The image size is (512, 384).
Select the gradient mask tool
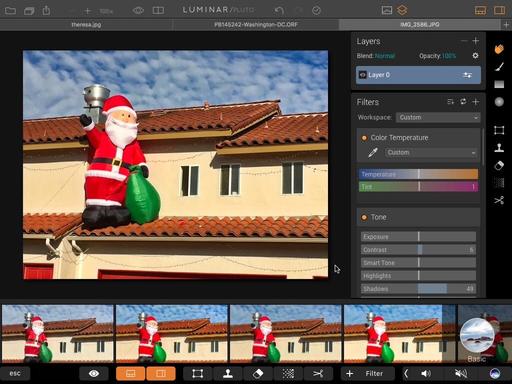coord(499,84)
